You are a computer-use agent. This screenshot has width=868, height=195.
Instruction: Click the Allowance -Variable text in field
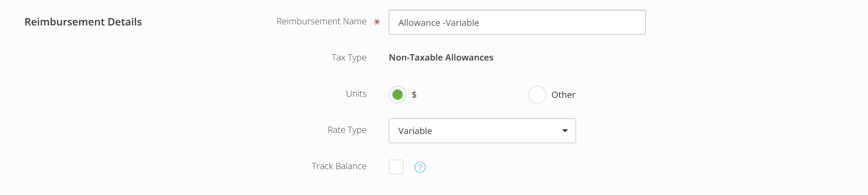pyautogui.click(x=439, y=23)
